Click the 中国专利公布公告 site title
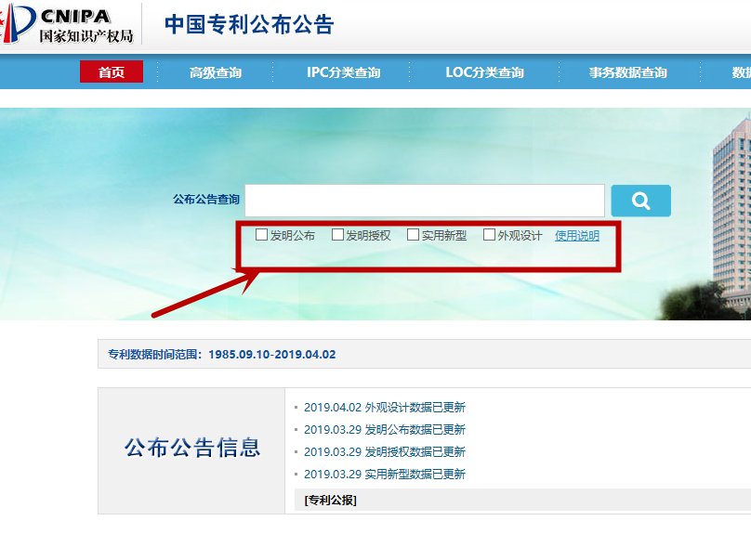Viewport: 751px width, 560px height. pos(248,25)
